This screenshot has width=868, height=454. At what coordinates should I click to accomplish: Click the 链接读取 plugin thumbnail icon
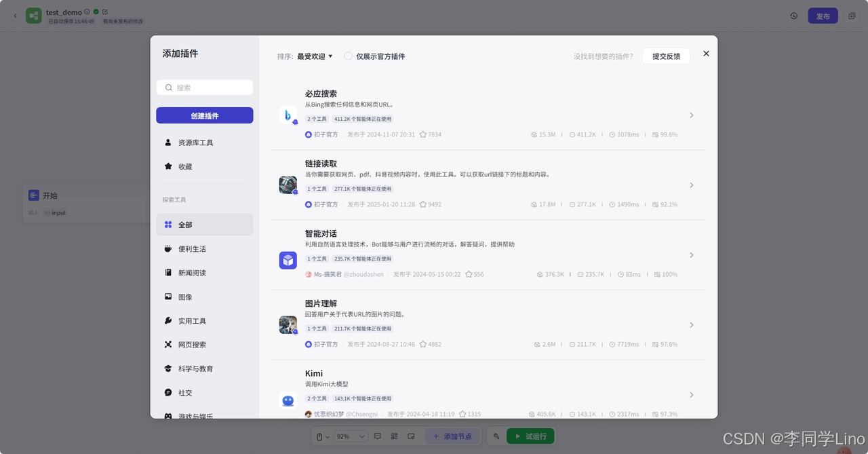click(288, 185)
